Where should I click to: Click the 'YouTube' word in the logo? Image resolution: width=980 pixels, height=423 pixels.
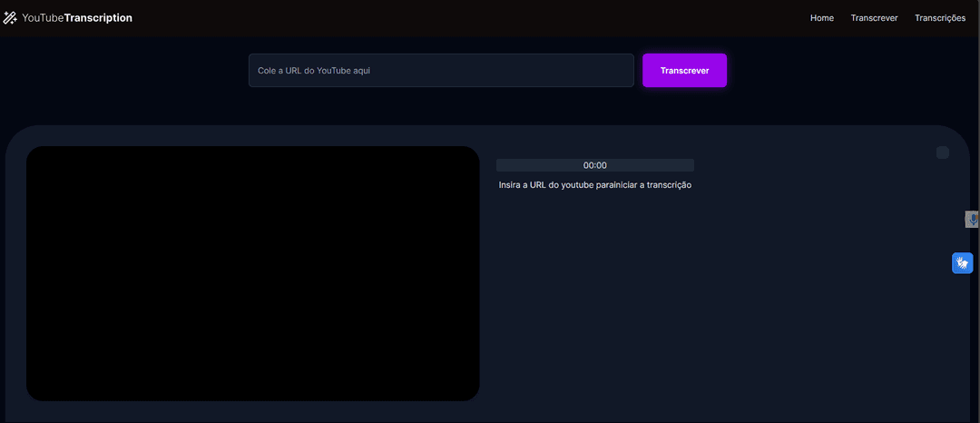click(x=43, y=18)
